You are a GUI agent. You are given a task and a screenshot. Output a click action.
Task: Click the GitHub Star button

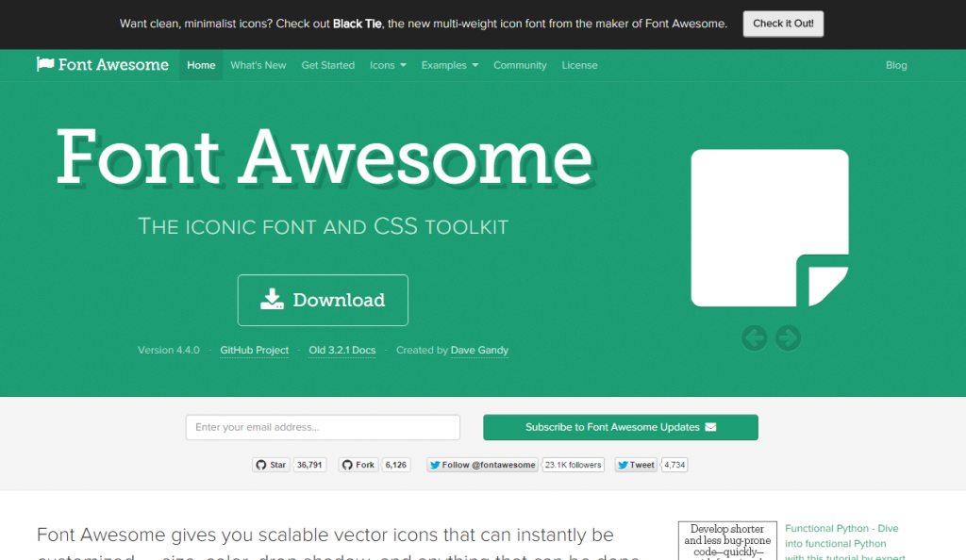tap(271, 465)
